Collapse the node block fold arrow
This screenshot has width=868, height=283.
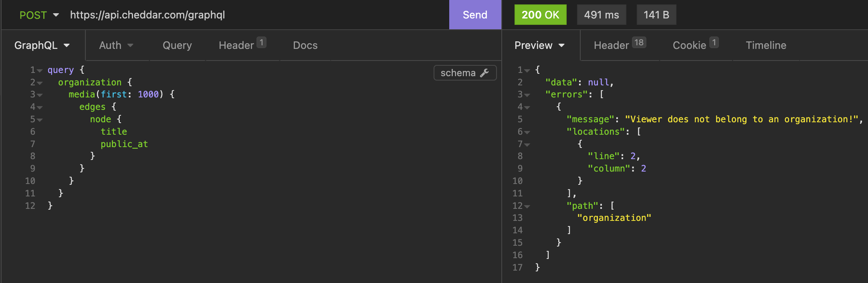click(x=40, y=120)
